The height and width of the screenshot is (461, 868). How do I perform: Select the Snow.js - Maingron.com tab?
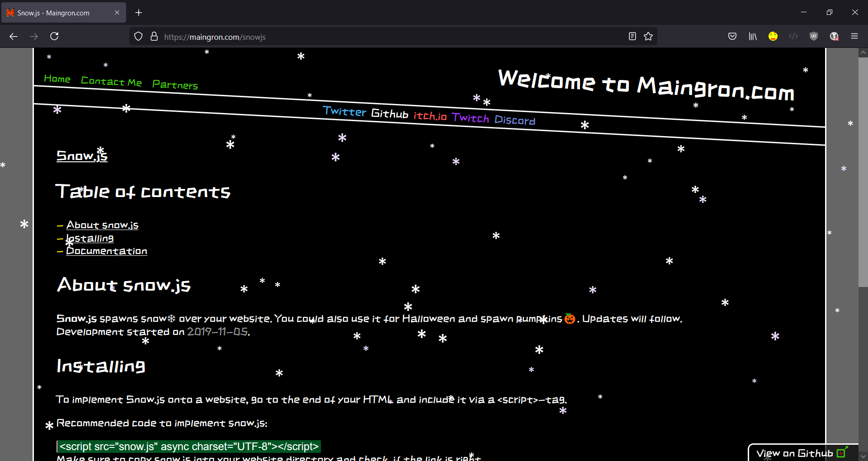click(64, 13)
